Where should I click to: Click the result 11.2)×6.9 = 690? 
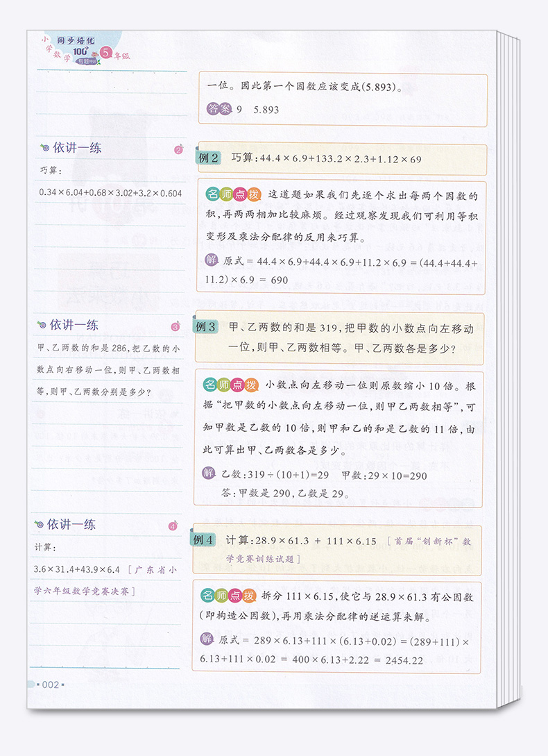tap(246, 280)
